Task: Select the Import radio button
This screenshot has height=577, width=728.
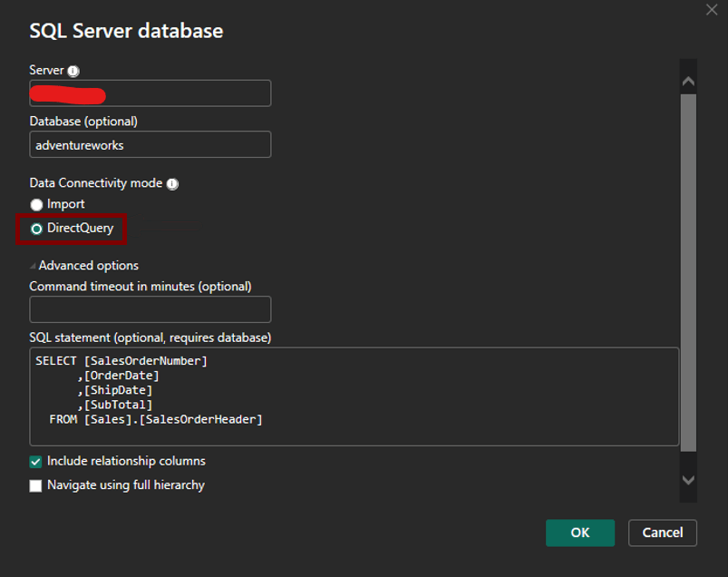Action: tap(36, 205)
